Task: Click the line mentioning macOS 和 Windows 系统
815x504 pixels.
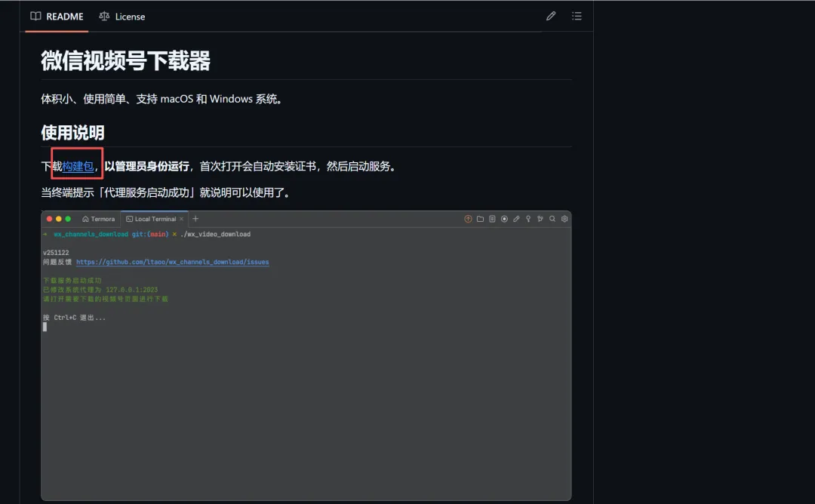Action: 163,99
